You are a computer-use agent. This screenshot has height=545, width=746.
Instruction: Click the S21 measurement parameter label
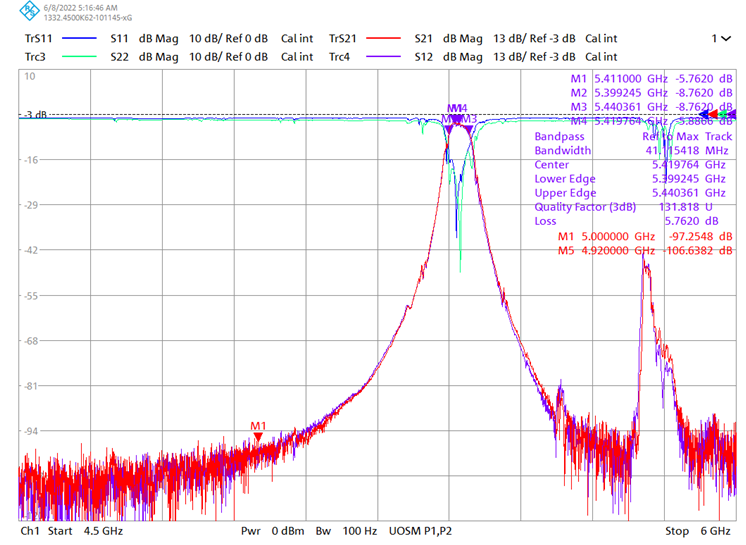point(423,39)
